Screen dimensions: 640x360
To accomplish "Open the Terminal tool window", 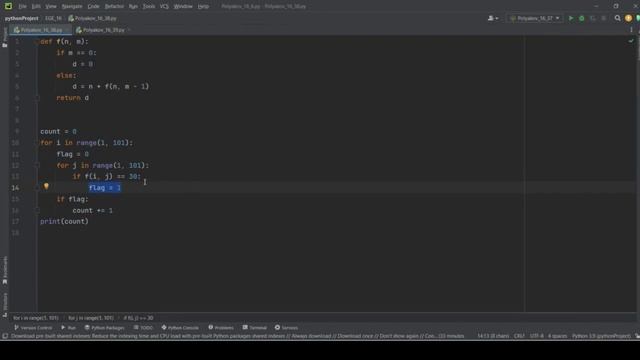I will point(254,328).
